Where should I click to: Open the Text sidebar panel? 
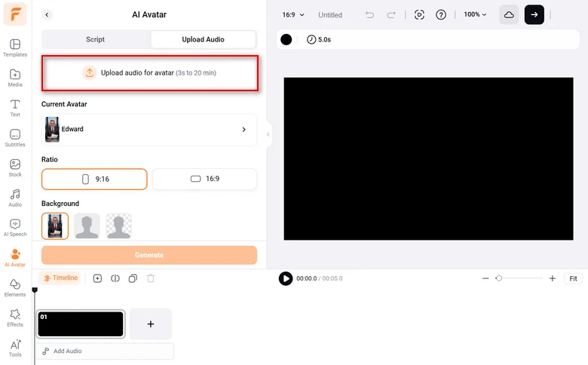click(x=15, y=108)
